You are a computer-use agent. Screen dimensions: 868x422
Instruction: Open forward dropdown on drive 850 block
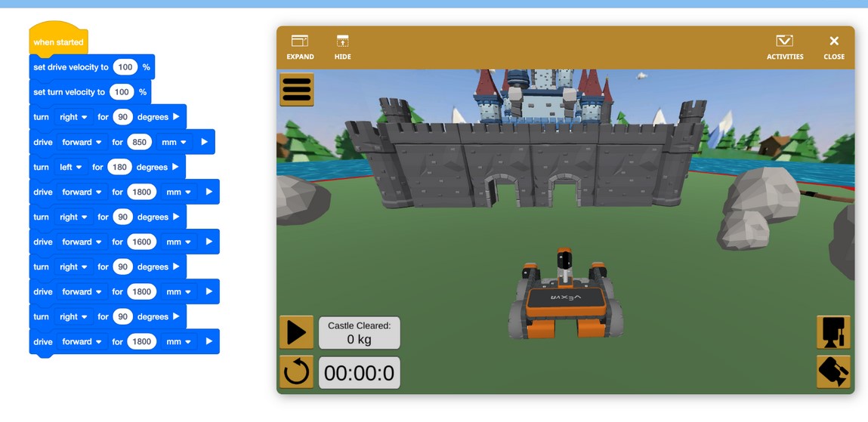tap(81, 142)
